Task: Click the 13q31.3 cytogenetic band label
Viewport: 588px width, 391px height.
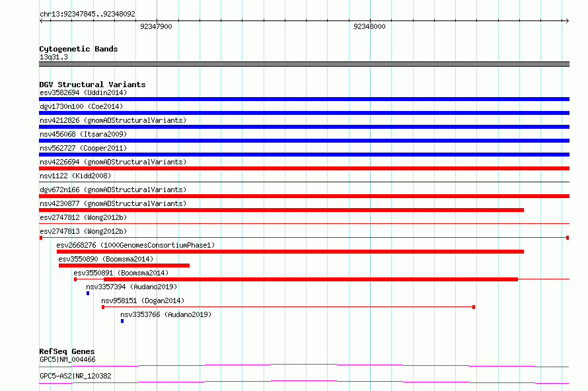Action: pyautogui.click(x=54, y=57)
